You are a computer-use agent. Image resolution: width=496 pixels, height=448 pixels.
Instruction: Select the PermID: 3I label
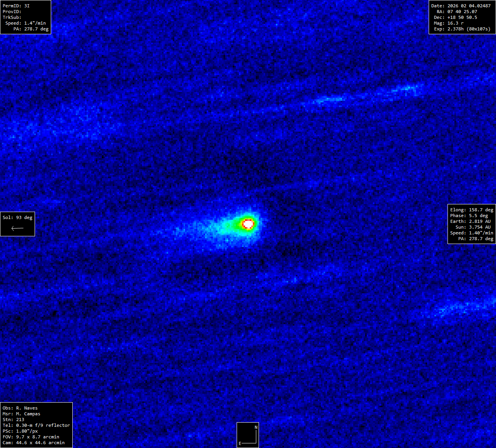pyautogui.click(x=16, y=6)
